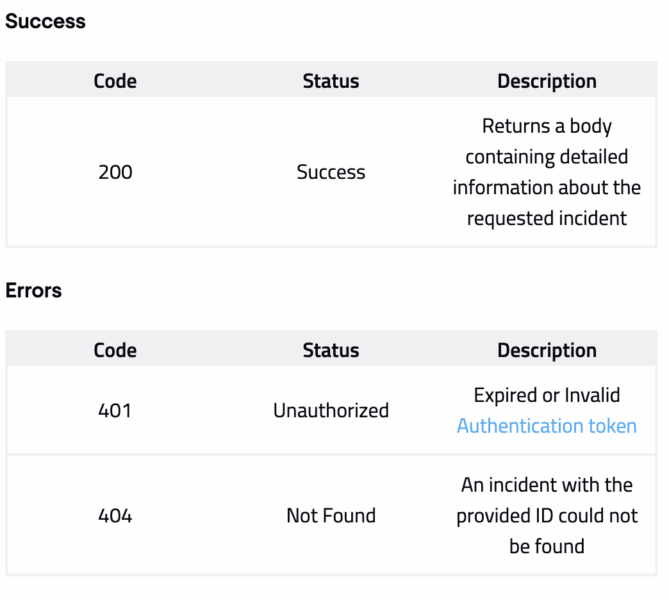Viewport: 669px width, 600px height.
Task: Select Description column header in Errors table
Action: 546,350
